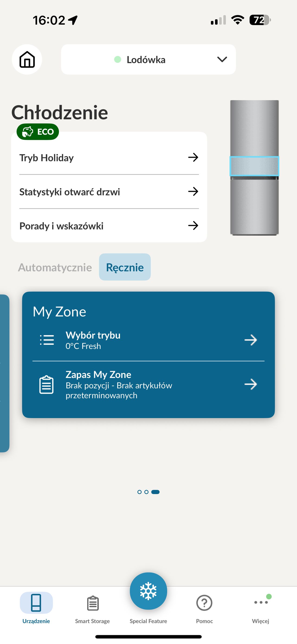The image size is (297, 644).
Task: Tap the Urządzenie fridge icon
Action: [x=36, y=603]
